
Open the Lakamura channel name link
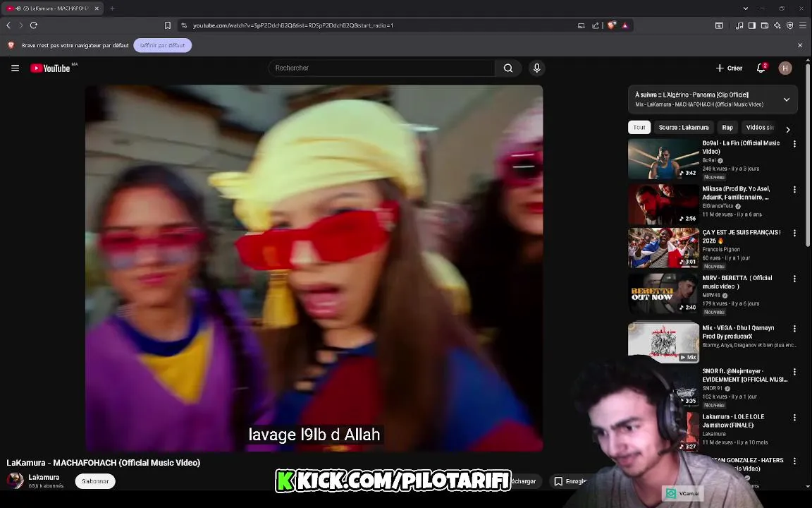44,478
